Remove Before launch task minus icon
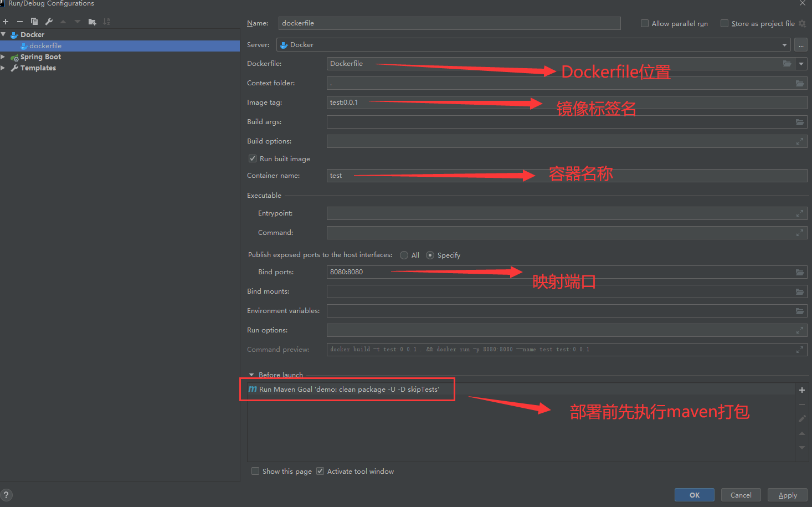Screen dimensions: 812x507 pos(801,404)
